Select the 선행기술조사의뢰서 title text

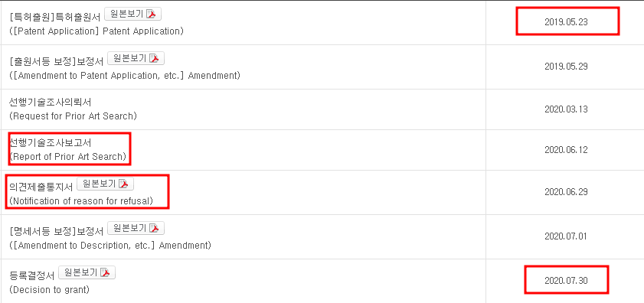[x=50, y=103]
